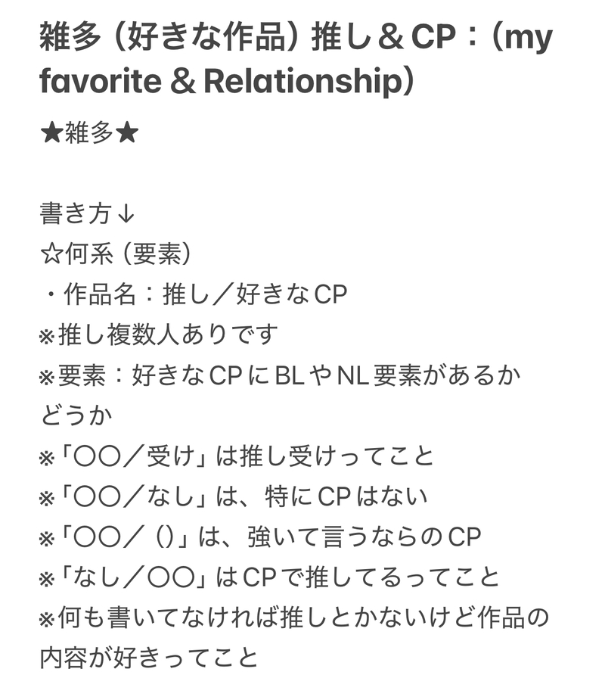This screenshot has height=700, width=605.
Task: Click the word Relationship in the title
Action: [302, 82]
